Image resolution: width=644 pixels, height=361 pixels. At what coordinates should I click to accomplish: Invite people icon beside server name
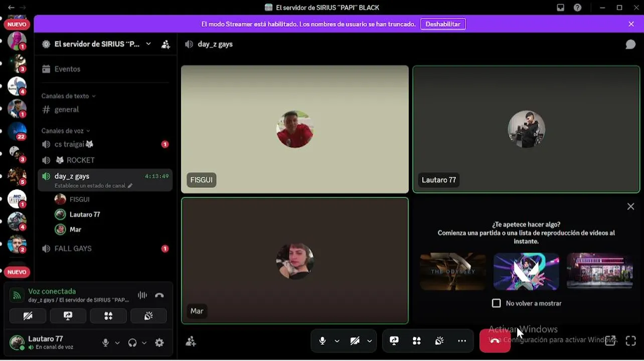point(166,44)
